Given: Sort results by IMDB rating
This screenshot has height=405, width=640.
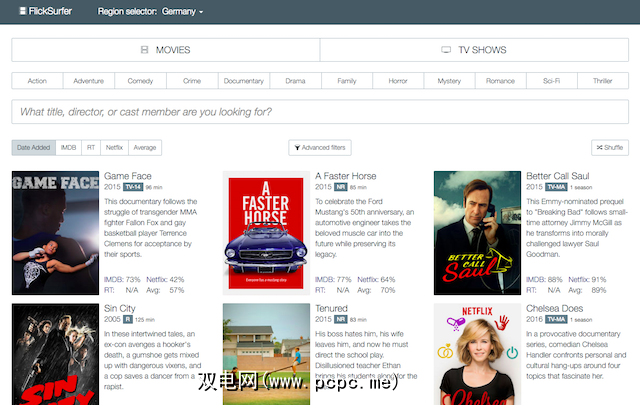Looking at the screenshot, I should pos(68,148).
